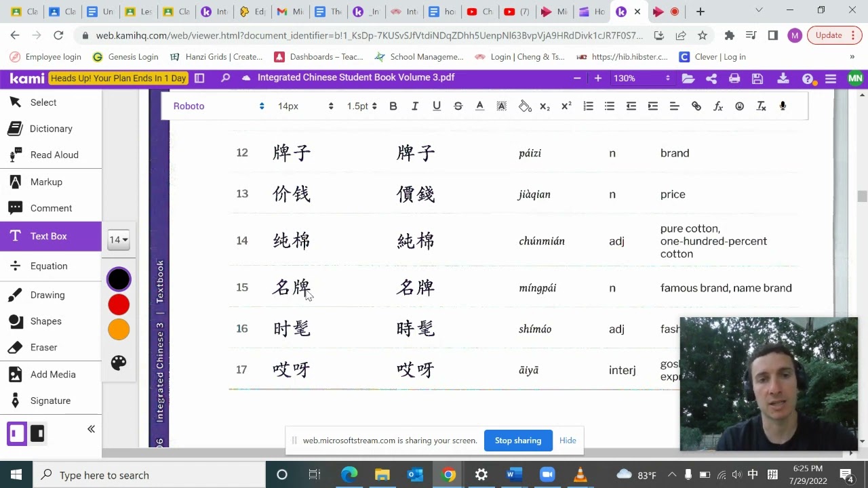Hide the screen sharing notification

(x=568, y=441)
